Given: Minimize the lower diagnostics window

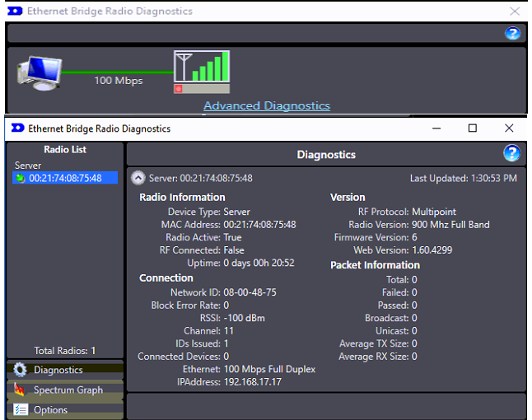Looking at the screenshot, I should [x=436, y=128].
